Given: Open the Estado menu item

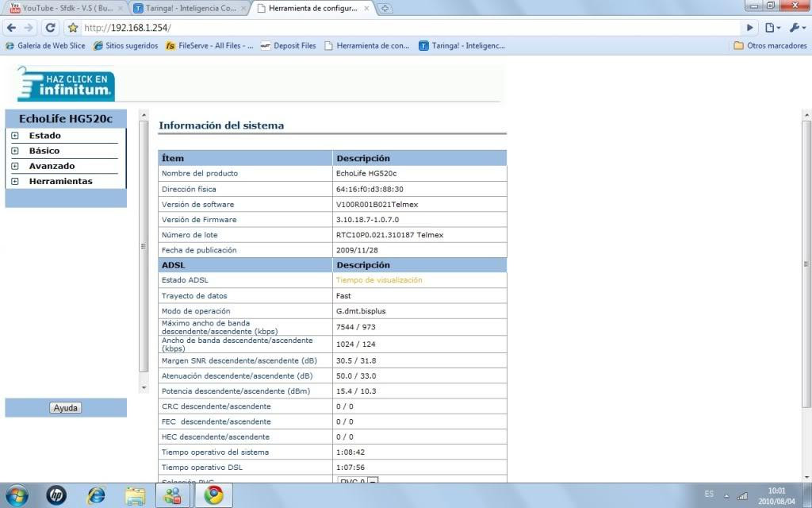Looking at the screenshot, I should [45, 136].
